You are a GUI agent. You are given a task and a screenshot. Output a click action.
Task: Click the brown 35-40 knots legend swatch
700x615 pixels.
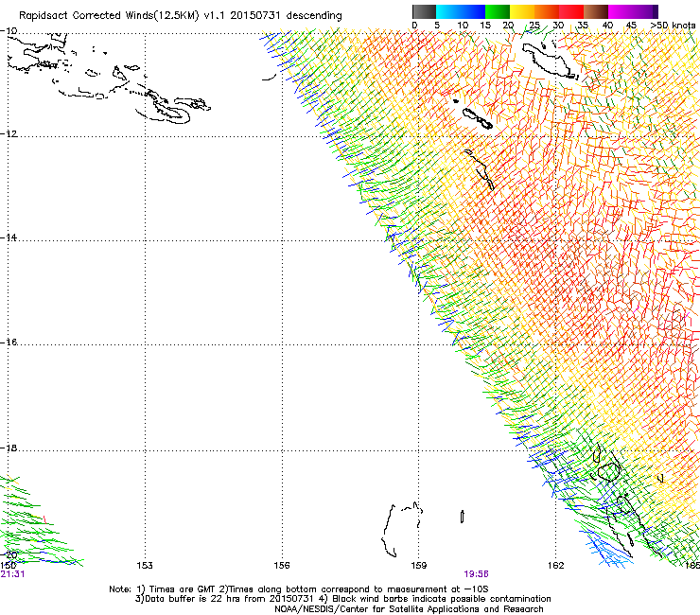pos(596,11)
